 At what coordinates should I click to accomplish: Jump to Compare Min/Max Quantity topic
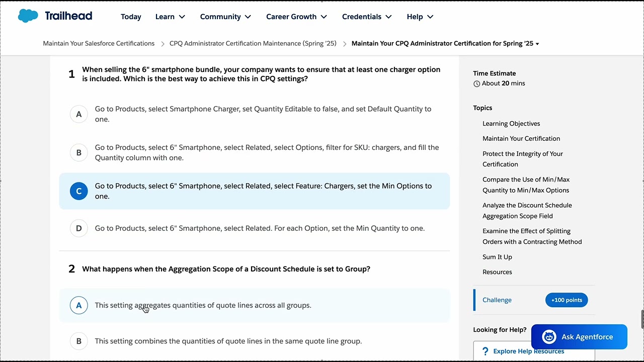click(x=526, y=185)
